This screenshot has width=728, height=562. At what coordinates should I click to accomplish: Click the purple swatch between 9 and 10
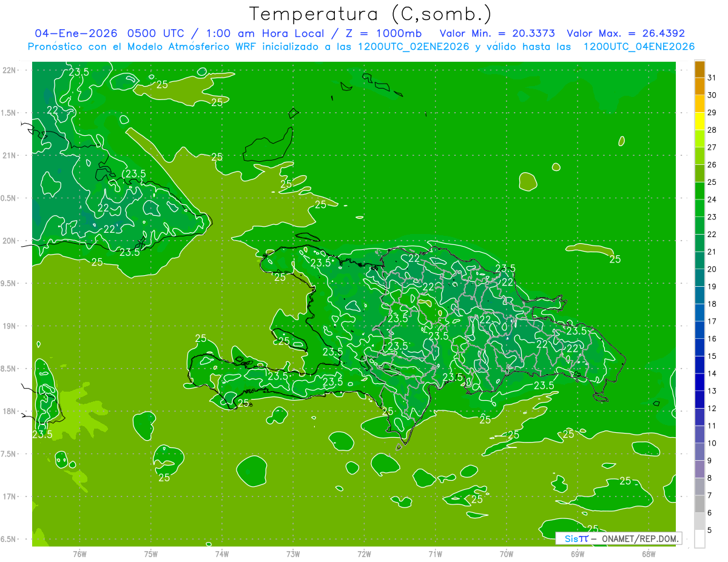699,452
